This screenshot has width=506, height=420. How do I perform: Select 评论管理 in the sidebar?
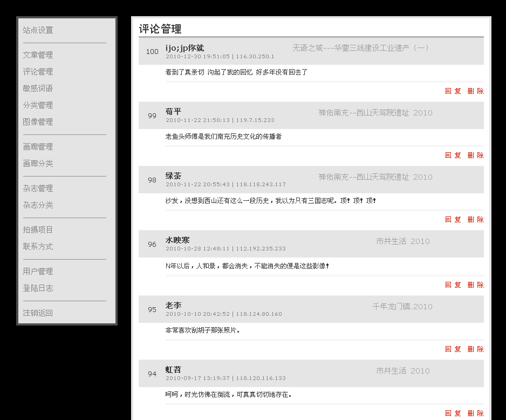point(38,72)
